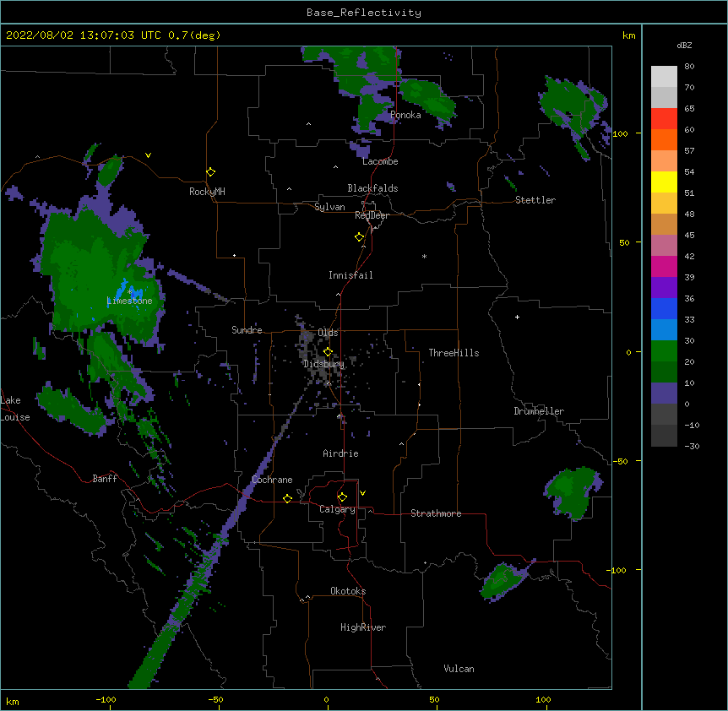The width and height of the screenshot is (728, 711).
Task: Click the Innisfail label
Action: pyautogui.click(x=350, y=275)
